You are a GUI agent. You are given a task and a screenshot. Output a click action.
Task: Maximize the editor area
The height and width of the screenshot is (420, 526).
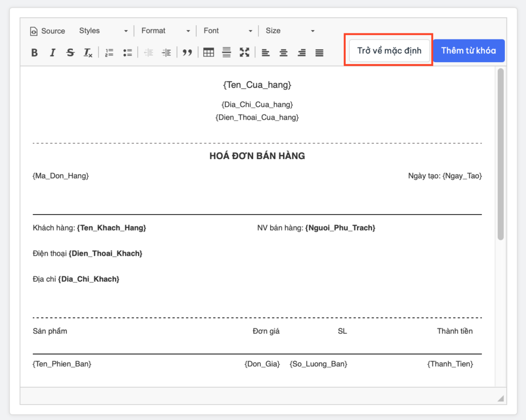pos(245,52)
